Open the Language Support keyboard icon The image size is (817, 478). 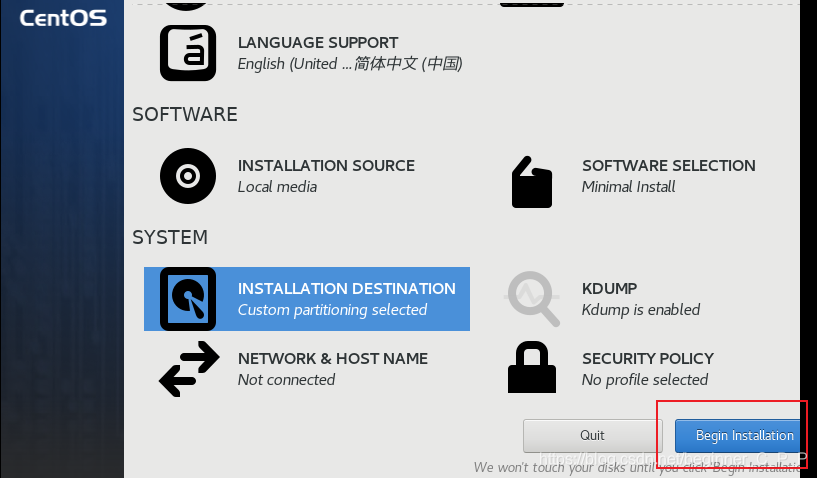(x=188, y=53)
